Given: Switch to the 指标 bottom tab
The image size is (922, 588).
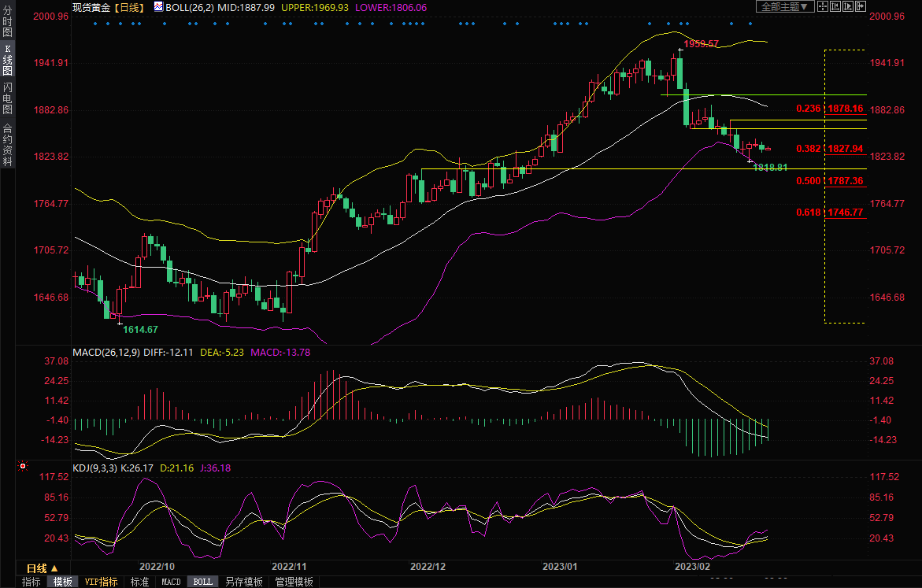Looking at the screenshot, I should [x=31, y=582].
